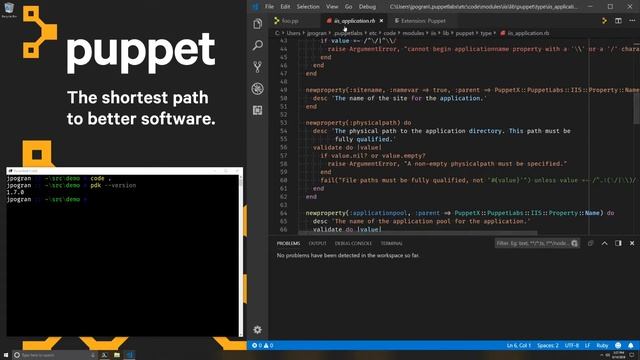Open the Windows Start menu
This screenshot has height=360, width=640.
tap(6, 355)
